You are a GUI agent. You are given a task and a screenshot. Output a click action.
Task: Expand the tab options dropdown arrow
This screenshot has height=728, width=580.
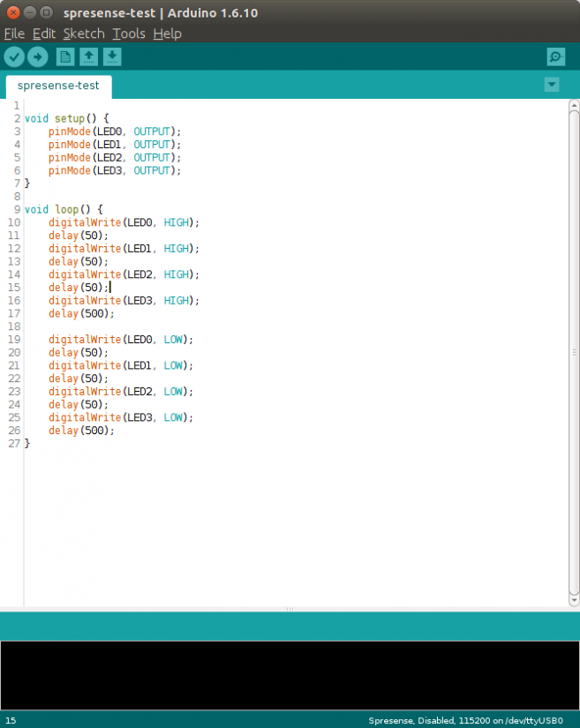coord(552,85)
